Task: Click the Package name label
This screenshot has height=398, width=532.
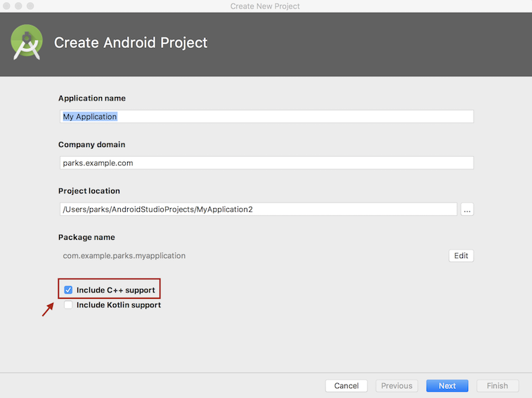Action: [86, 238]
